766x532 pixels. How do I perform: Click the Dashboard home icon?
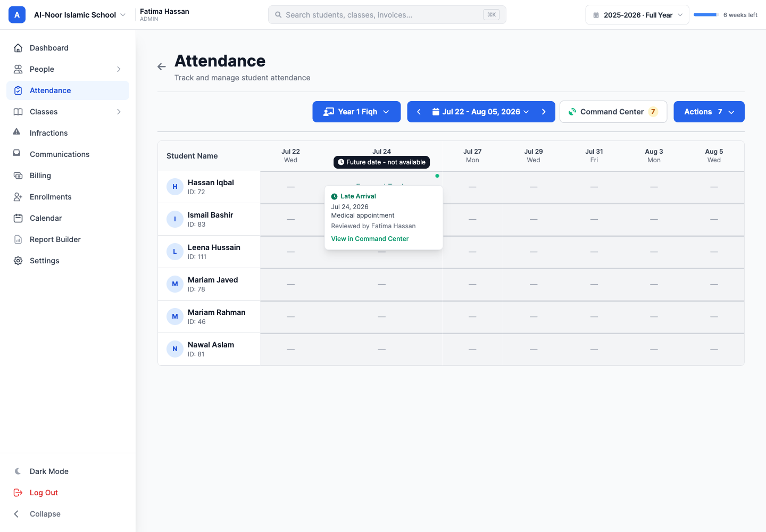[18, 48]
